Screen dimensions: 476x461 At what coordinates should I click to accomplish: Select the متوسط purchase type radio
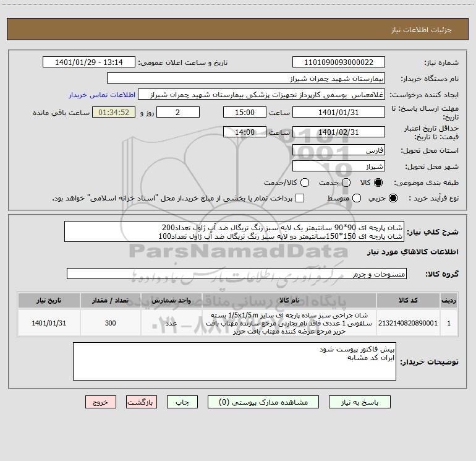[x=357, y=198]
